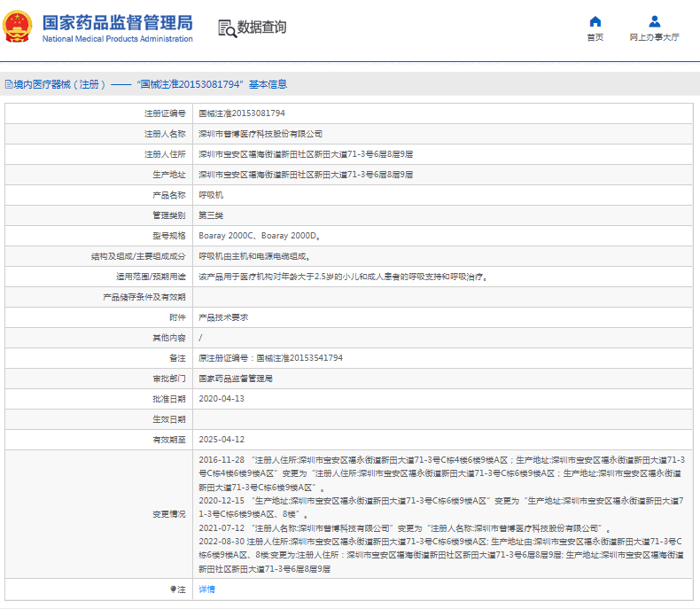700x609 pixels.
Task: Click the 2021-07-12 change record entry
Action: tap(404, 528)
